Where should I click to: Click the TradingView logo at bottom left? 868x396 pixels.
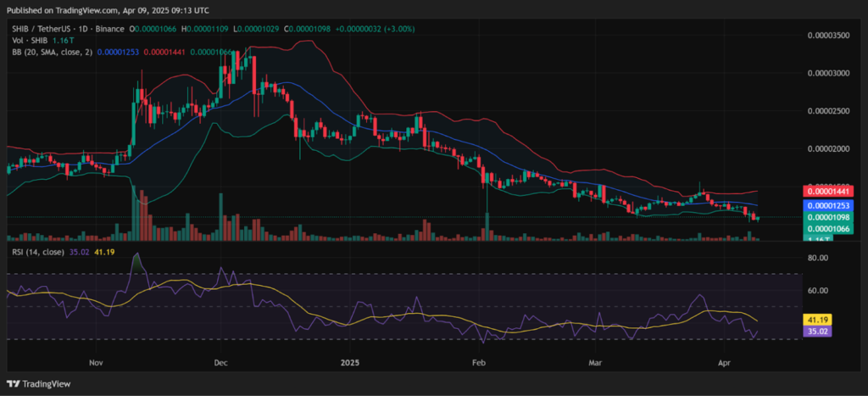(41, 382)
